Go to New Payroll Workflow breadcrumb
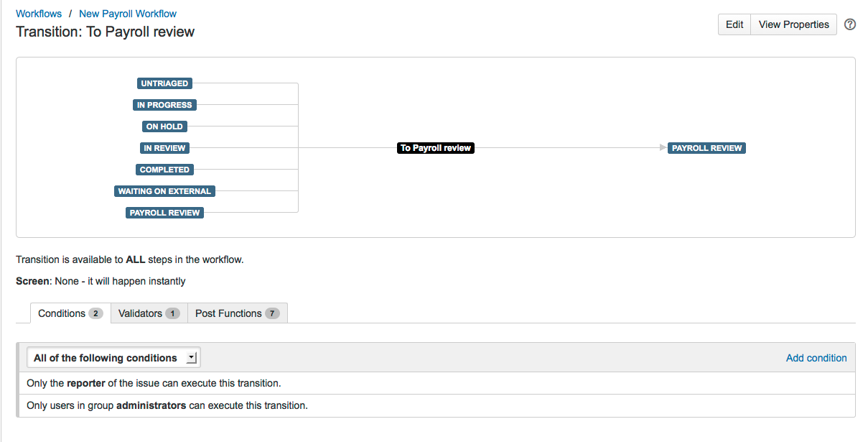Viewport: 868px width, 442px height. (x=128, y=14)
